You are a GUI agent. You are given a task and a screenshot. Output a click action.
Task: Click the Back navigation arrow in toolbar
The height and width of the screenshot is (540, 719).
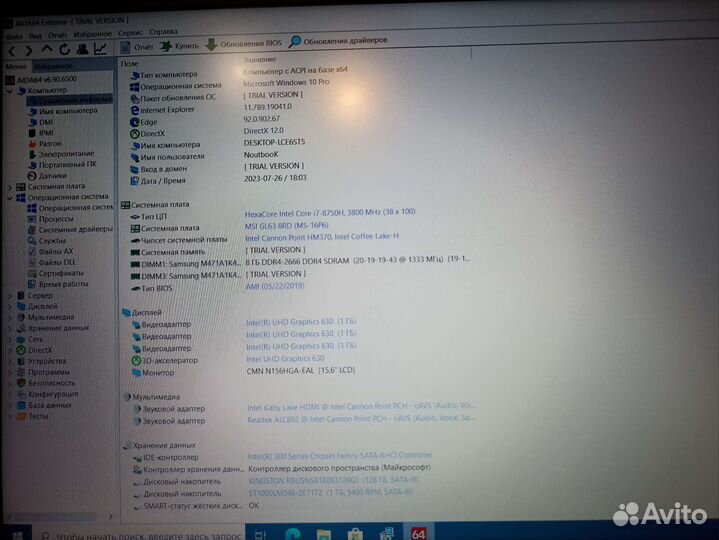coord(12,50)
